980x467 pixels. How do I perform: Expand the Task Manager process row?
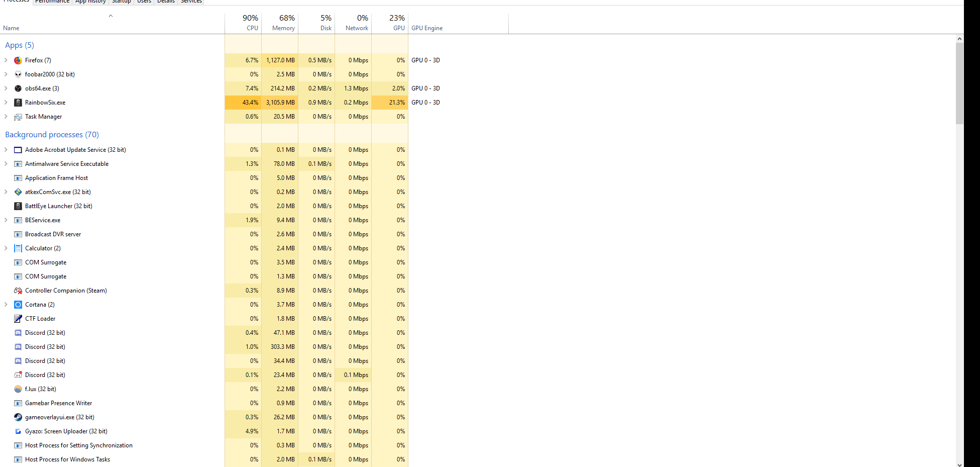click(6, 117)
